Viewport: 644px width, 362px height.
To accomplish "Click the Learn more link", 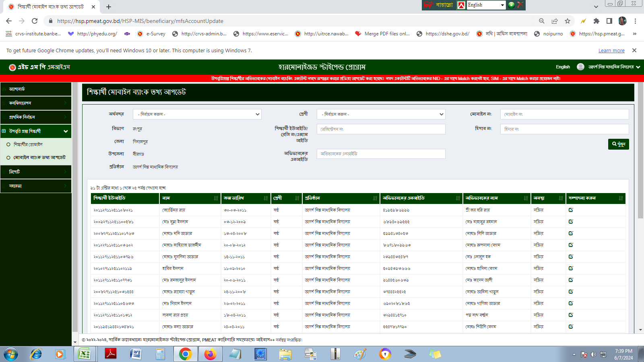I will [611, 51].
